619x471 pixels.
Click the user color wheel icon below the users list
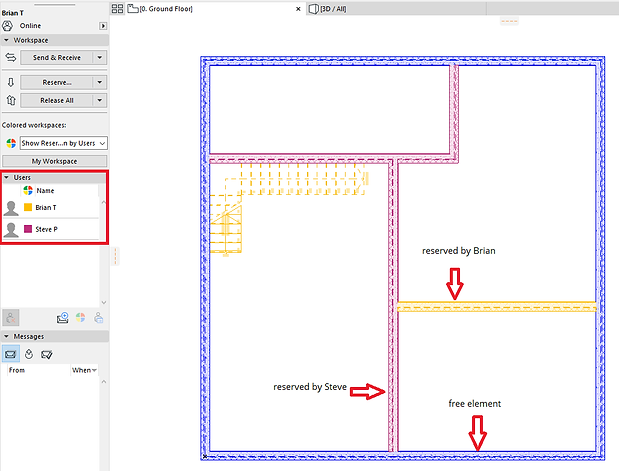(x=81, y=318)
